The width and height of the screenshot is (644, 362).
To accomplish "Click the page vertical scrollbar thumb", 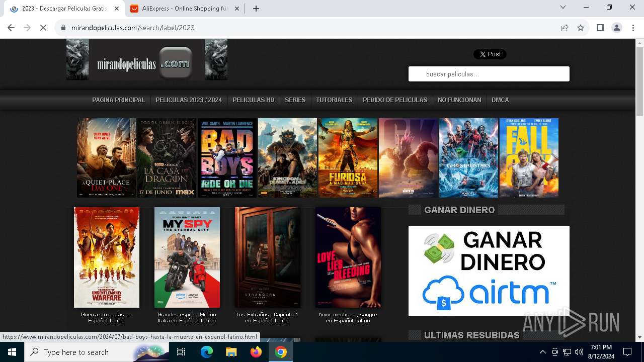I will pyautogui.click(x=639, y=82).
